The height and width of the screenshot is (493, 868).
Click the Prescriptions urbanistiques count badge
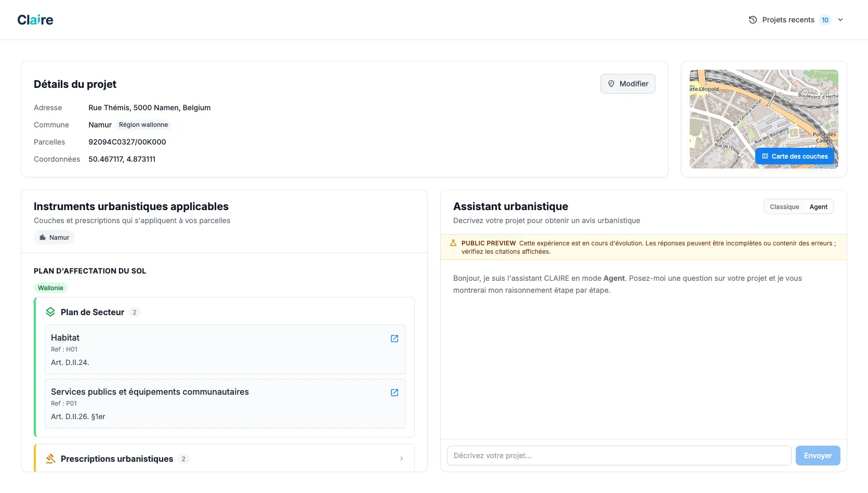point(183,459)
